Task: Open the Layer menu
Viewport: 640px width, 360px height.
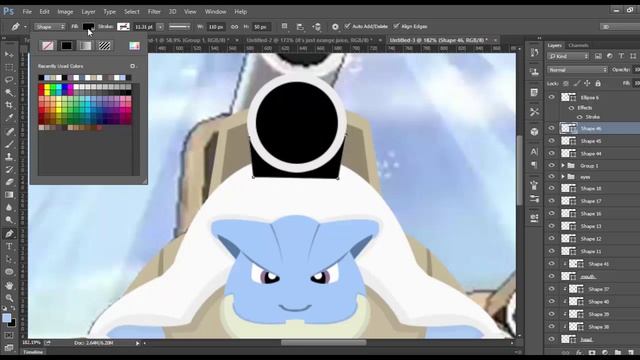Action: [x=88, y=12]
